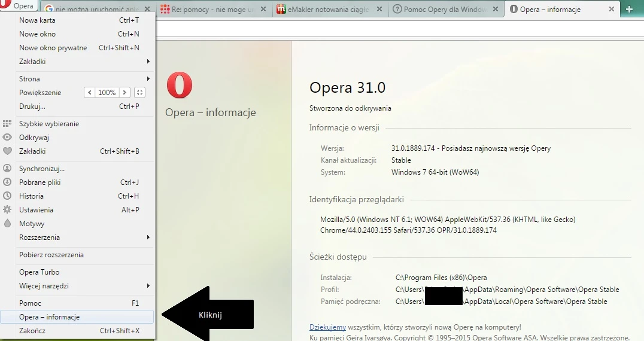
Task: Click the Opera 31.0 heading
Action: coord(347,87)
